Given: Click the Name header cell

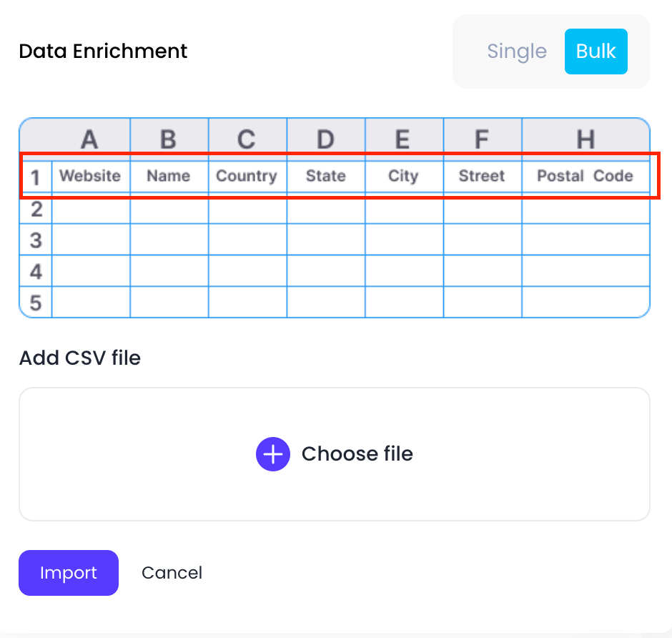Looking at the screenshot, I should 169,176.
